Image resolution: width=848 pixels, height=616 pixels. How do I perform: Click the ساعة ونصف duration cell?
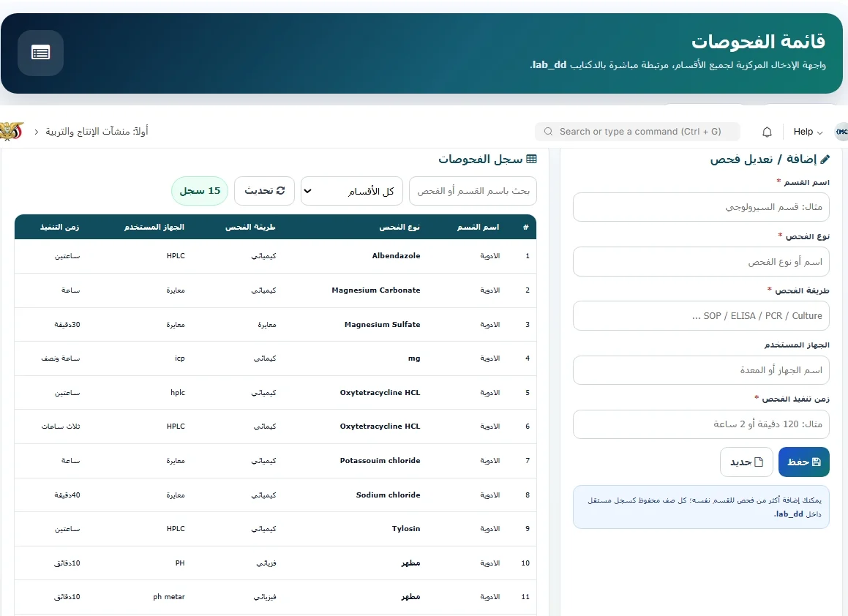point(61,358)
